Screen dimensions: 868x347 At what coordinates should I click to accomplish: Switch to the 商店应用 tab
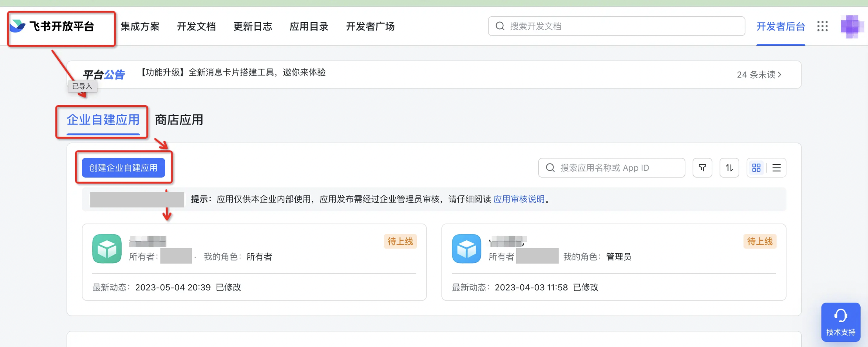(x=179, y=120)
